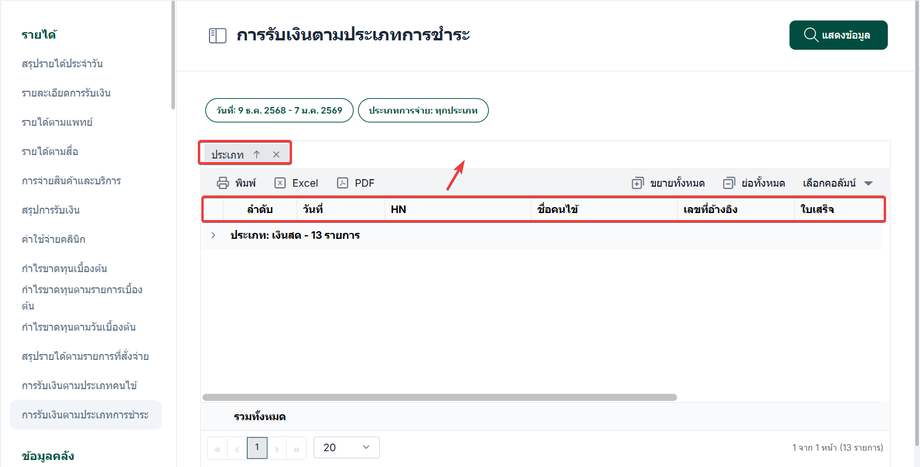920x467 pixels.
Task: Open กำไรขาดทุนตามวันเบื้องต้น report
Action: (79, 327)
